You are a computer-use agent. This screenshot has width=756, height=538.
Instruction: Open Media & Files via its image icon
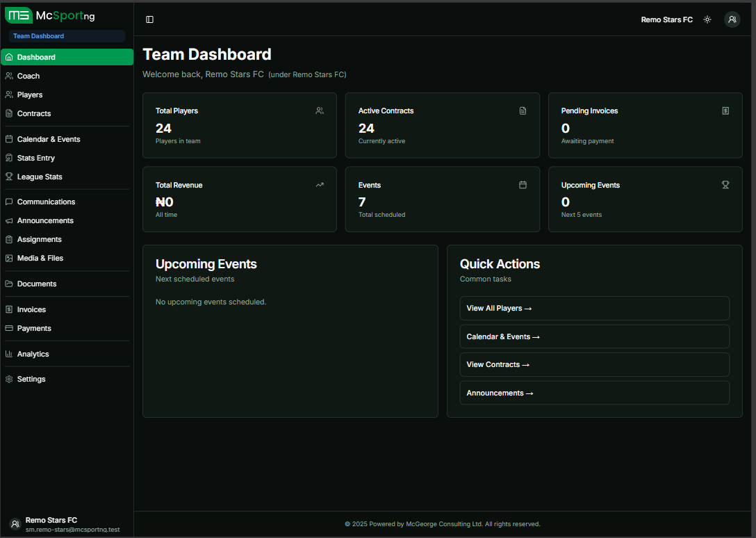coord(9,258)
